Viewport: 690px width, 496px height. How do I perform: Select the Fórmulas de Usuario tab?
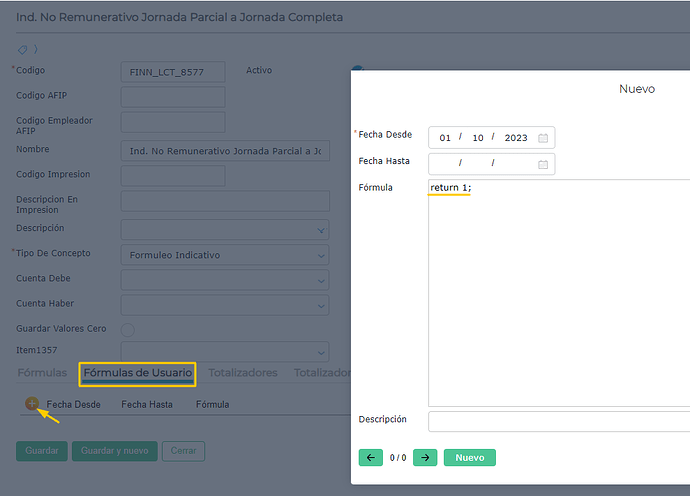(138, 373)
